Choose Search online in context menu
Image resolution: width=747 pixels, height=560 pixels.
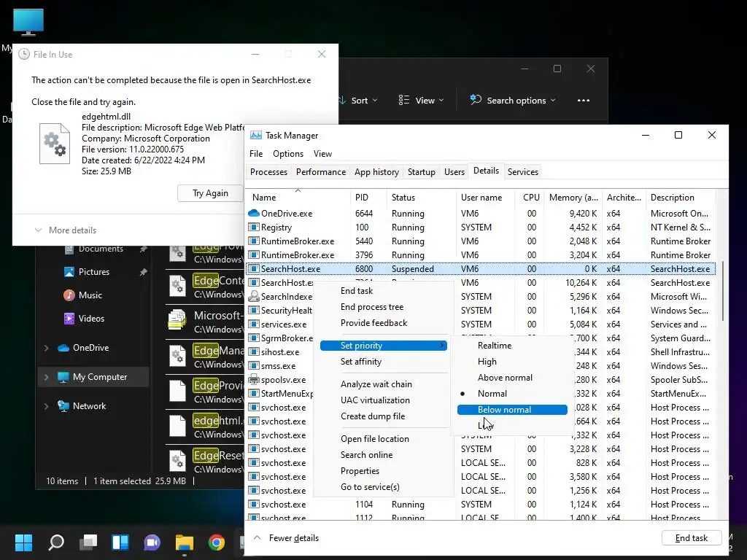(367, 455)
